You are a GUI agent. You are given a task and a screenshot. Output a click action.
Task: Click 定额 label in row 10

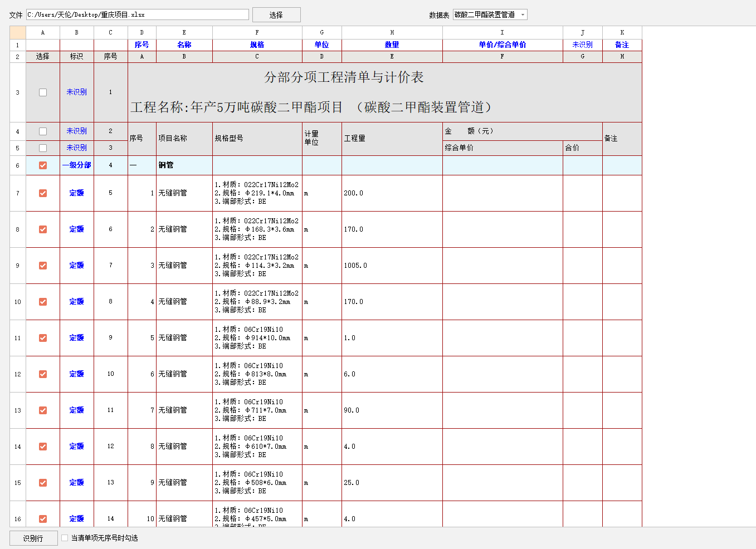click(x=77, y=302)
